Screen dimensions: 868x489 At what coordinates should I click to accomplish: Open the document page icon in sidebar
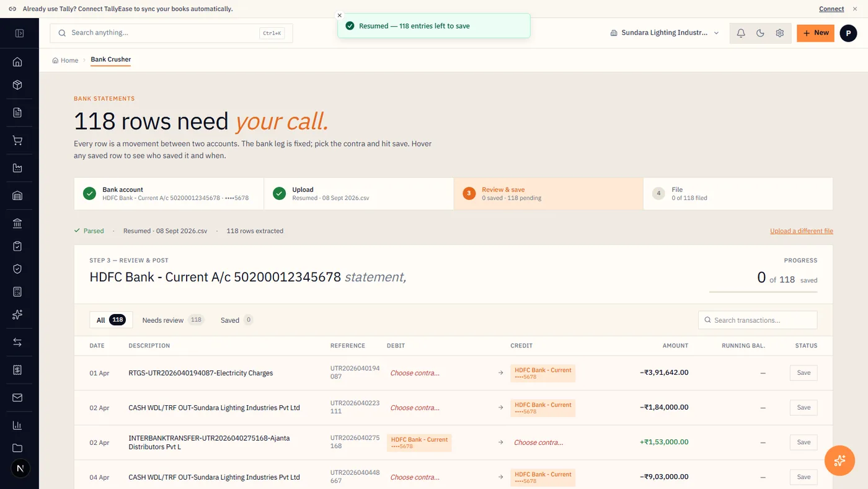17,112
